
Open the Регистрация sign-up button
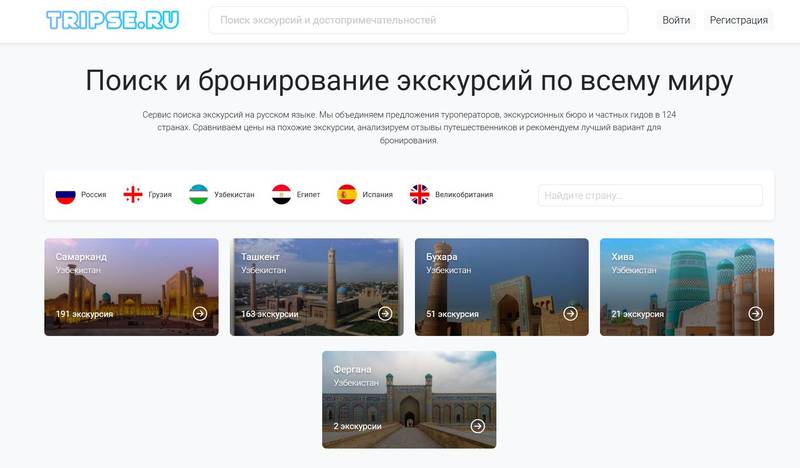tap(738, 20)
